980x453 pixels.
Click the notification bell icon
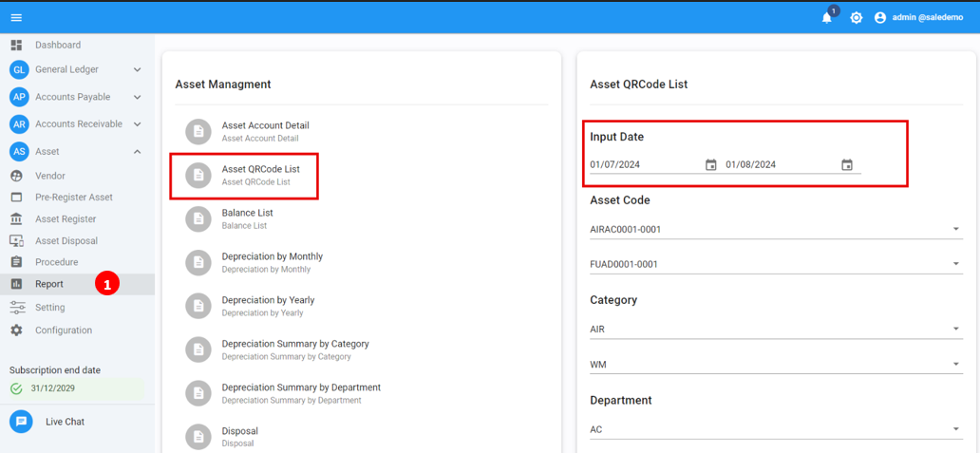(826, 18)
